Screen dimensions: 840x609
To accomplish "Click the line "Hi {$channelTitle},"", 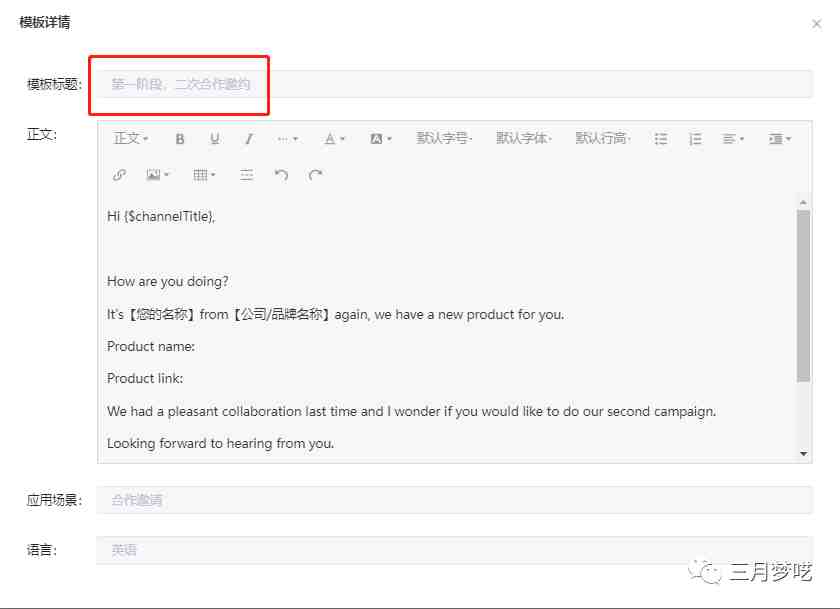I will tap(161, 216).
